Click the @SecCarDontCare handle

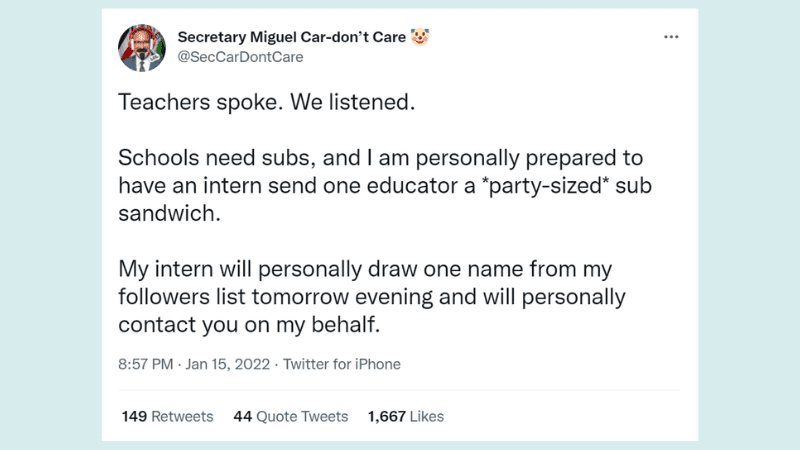coord(240,57)
